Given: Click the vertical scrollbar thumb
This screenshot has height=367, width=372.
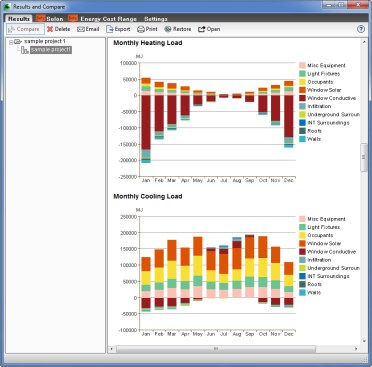Looking at the screenshot, I should click(364, 157).
